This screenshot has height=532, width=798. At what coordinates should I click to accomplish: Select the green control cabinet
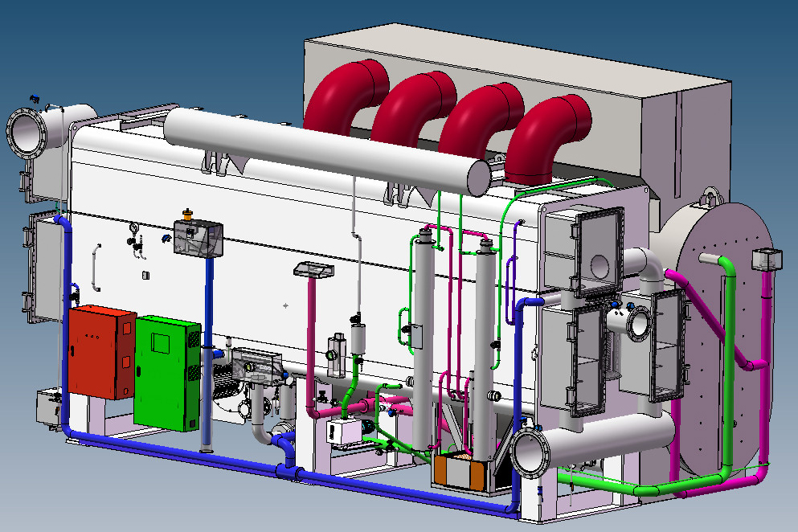click(166, 374)
